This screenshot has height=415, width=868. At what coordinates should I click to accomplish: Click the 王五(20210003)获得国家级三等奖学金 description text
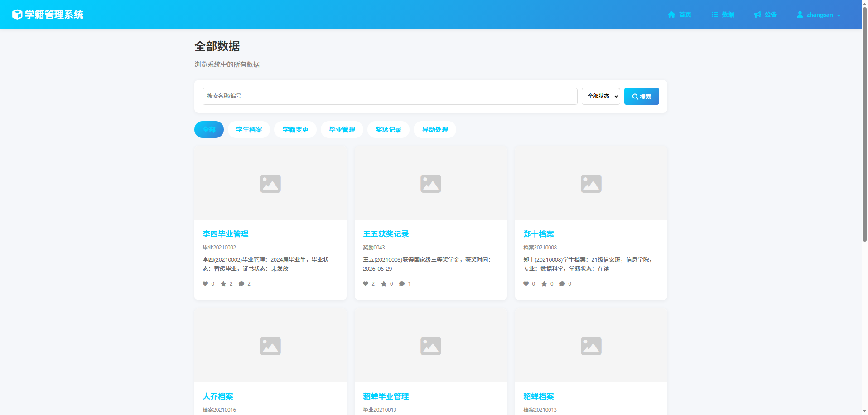[x=427, y=264]
